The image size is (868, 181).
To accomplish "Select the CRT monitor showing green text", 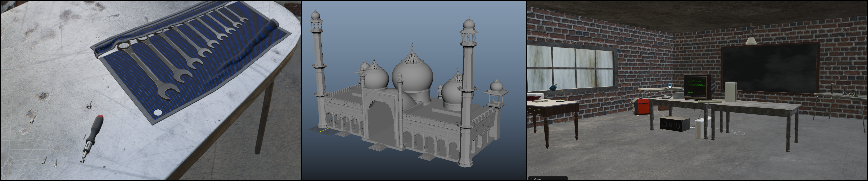I will coord(698,87).
